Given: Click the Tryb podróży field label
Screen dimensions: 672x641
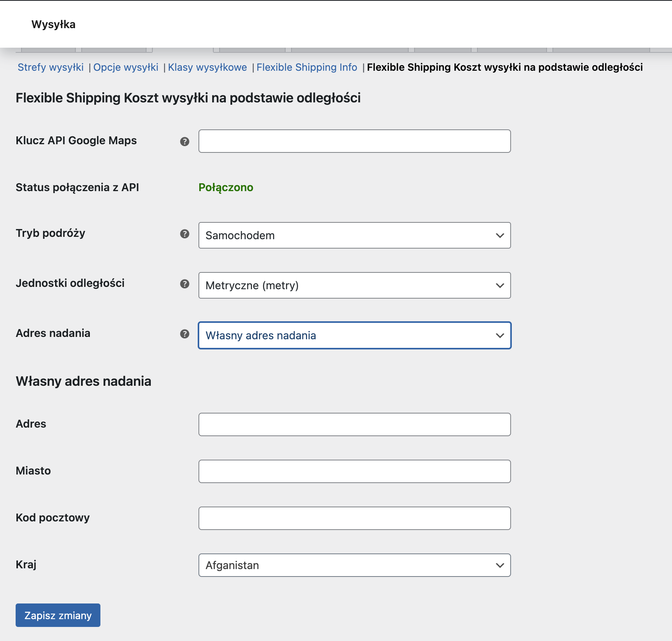Looking at the screenshot, I should (x=51, y=233).
